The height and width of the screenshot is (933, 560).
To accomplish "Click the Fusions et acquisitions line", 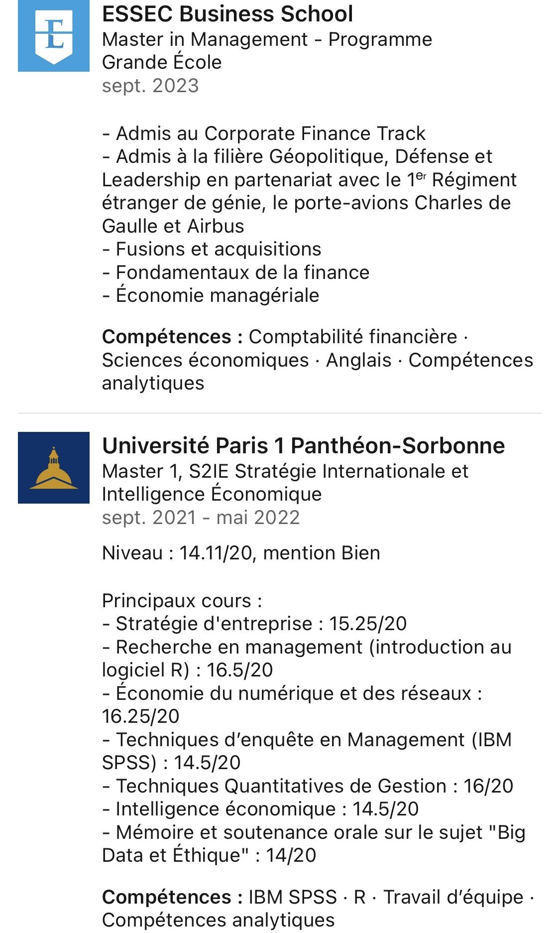I will [x=212, y=249].
